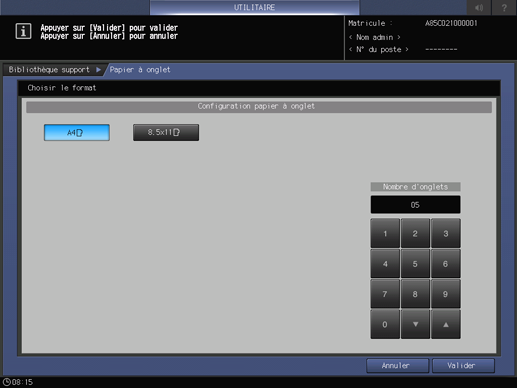
Task: Select the A4 paper format
Action: pyautogui.click(x=77, y=133)
